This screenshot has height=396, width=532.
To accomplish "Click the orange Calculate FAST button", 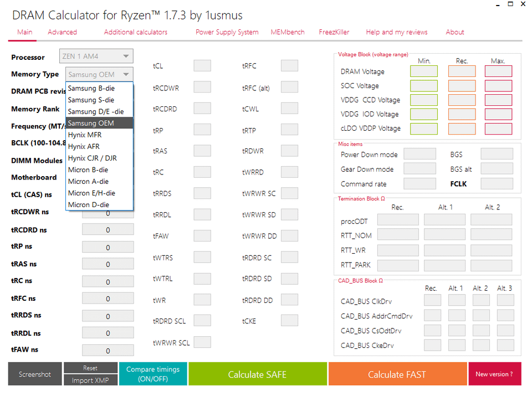I will (397, 374).
